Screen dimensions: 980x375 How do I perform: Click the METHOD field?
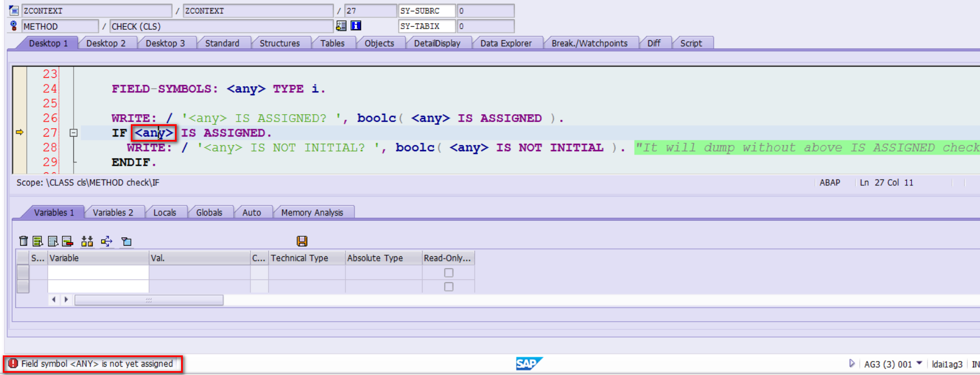click(x=60, y=26)
